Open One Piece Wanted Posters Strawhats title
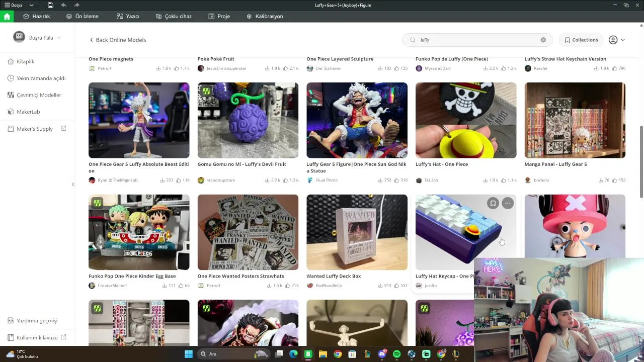The height and width of the screenshot is (362, 644). 240,276
